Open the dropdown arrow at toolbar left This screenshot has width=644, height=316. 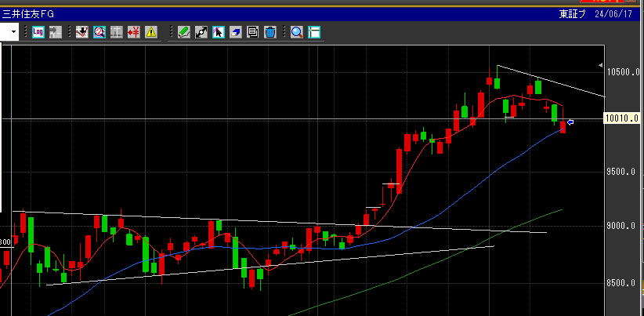(15, 32)
